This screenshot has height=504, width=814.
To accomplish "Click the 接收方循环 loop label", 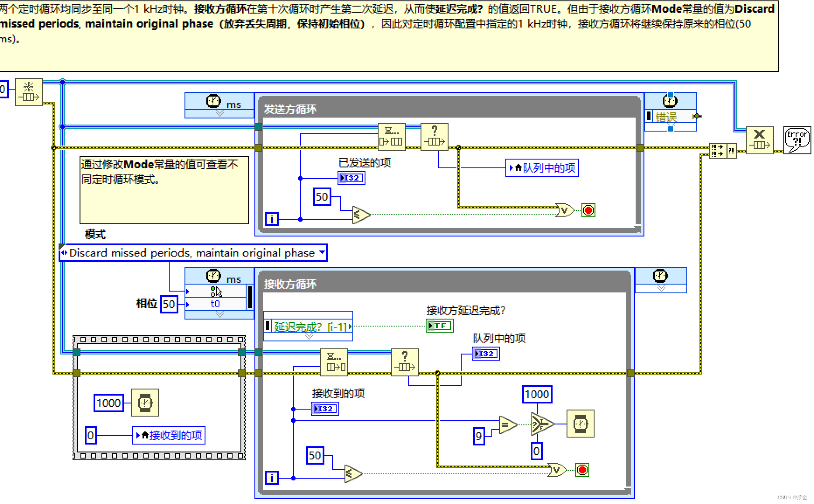I will click(x=290, y=284).
